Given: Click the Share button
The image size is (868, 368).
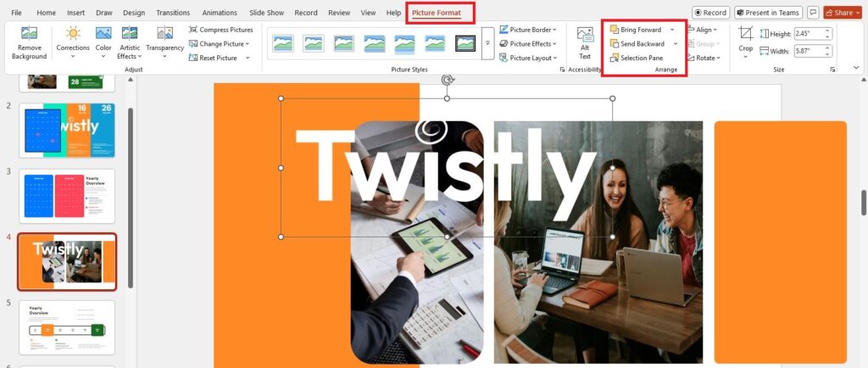Looking at the screenshot, I should [x=842, y=13].
